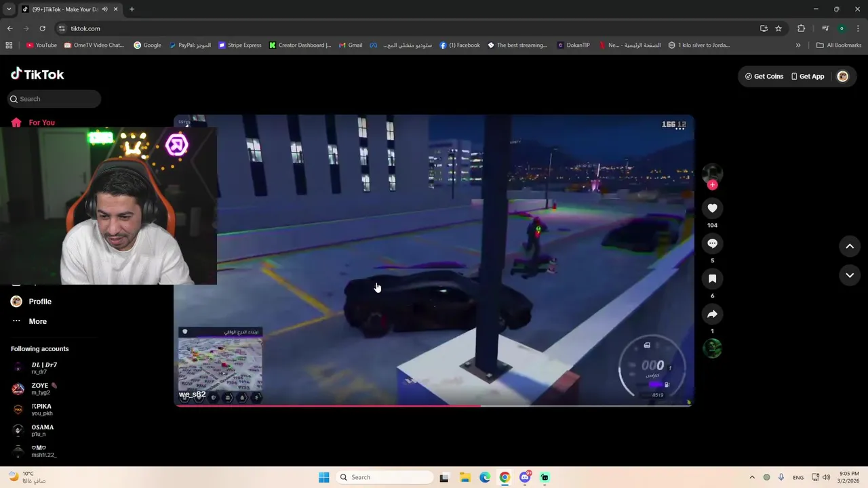Open the ENG language switcher

click(x=798, y=477)
